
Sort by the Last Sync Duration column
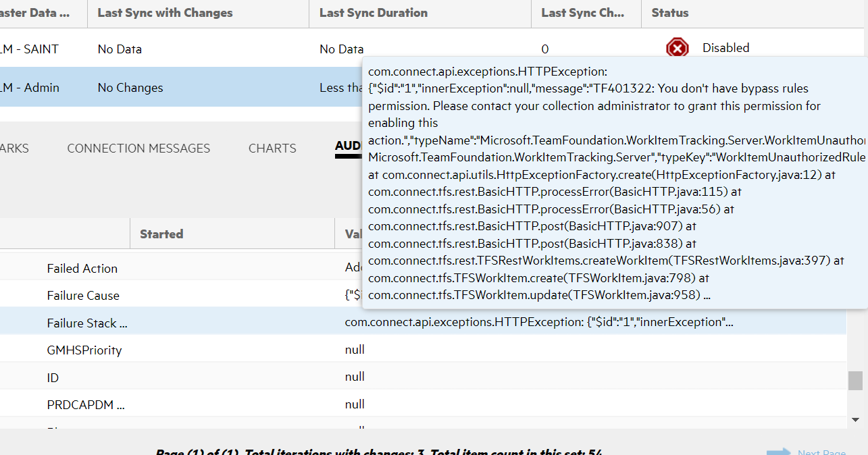(373, 13)
